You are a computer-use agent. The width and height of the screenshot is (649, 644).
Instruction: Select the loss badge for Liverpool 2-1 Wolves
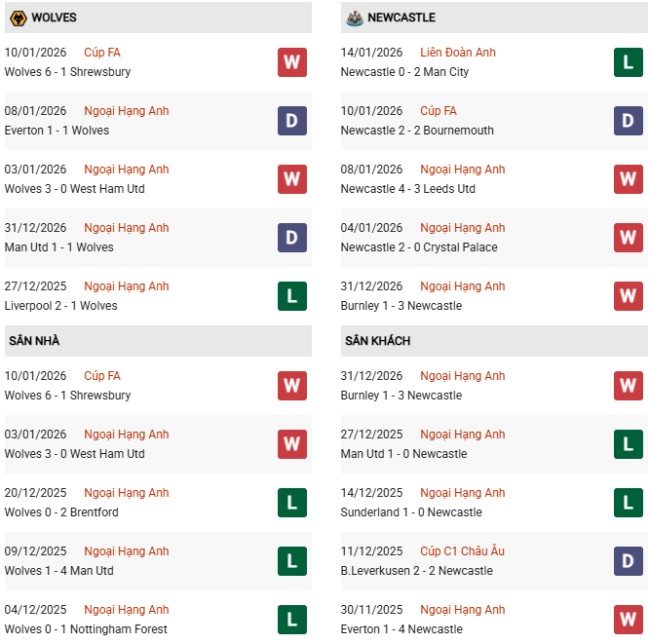tap(292, 296)
